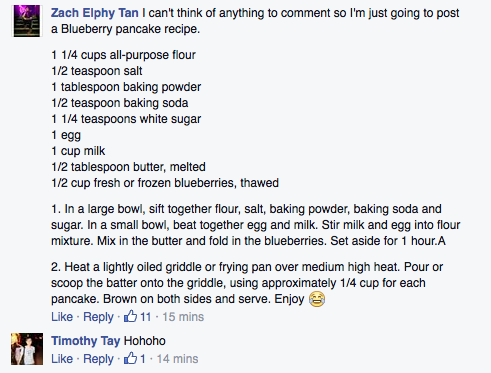View the 11 likes count on the recipe comment
The width and height of the screenshot is (491, 373).
coord(145,317)
